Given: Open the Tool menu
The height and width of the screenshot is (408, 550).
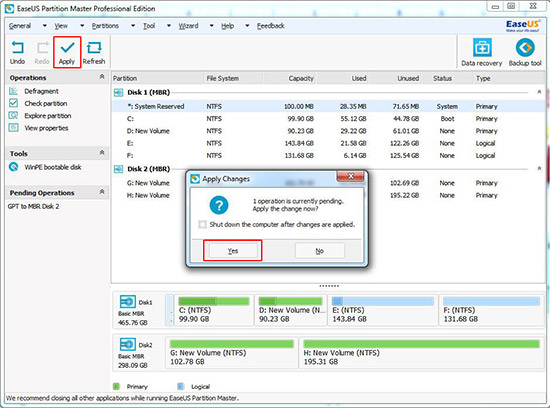Looking at the screenshot, I should (149, 26).
